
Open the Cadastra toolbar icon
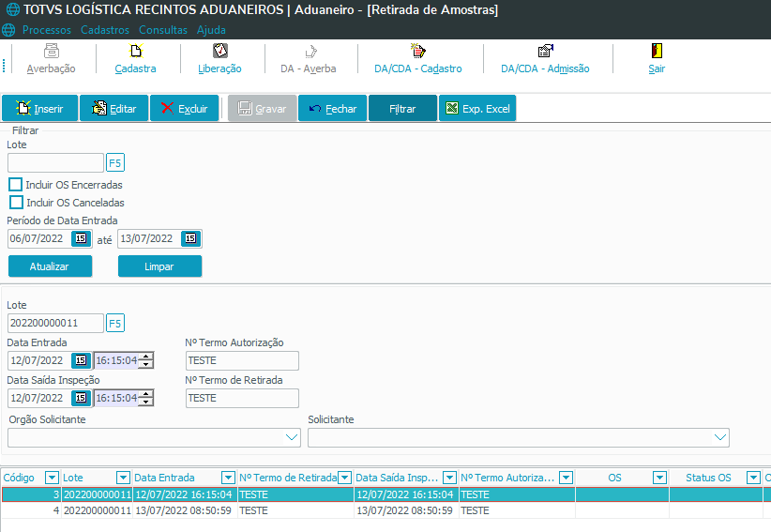[135, 58]
